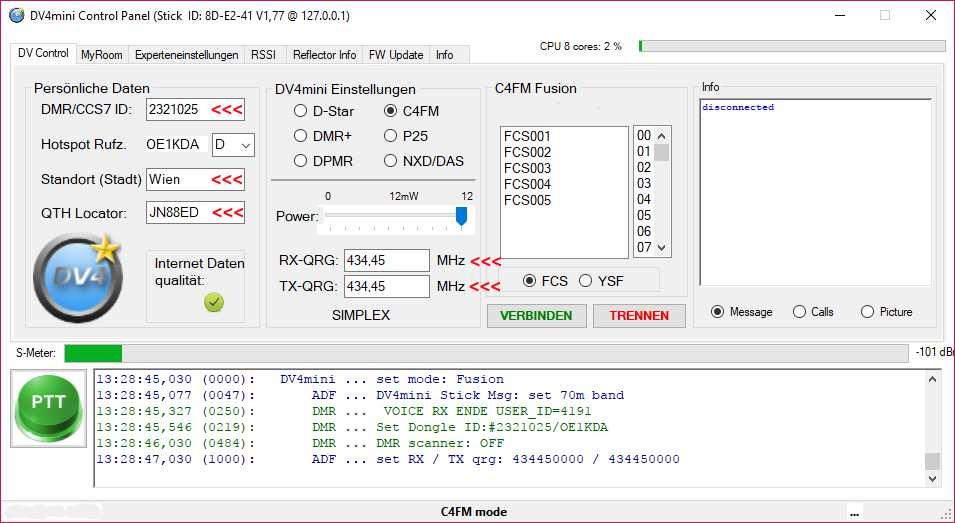Select the Calls info view
Screen dimensions: 955x523
[x=813, y=312]
